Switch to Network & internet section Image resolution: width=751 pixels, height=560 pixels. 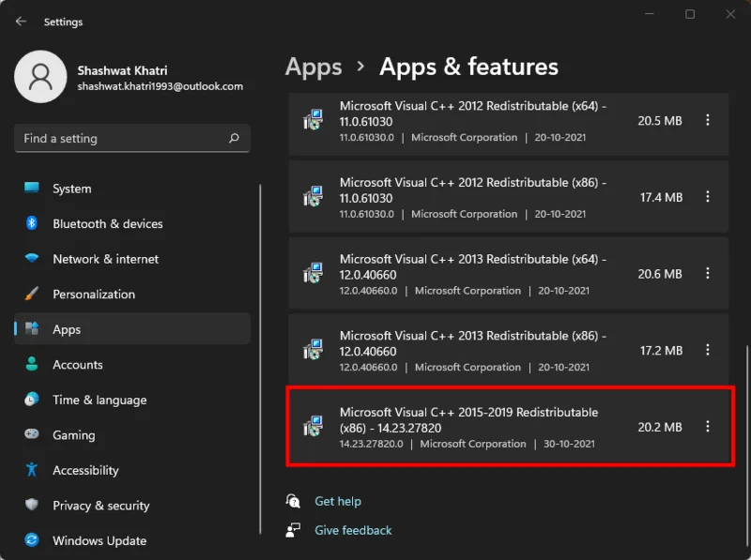[x=32, y=259]
